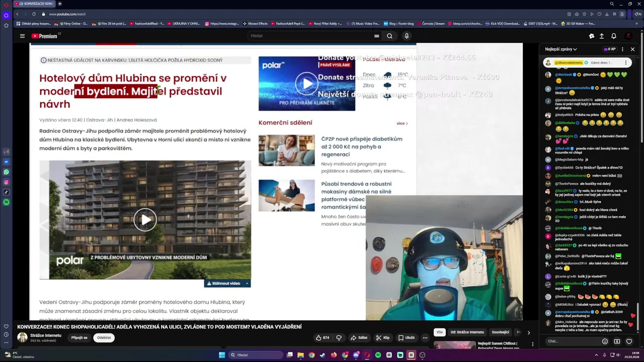Open the Opera sidebar home icon
The image size is (644, 362).
tap(6, 15)
